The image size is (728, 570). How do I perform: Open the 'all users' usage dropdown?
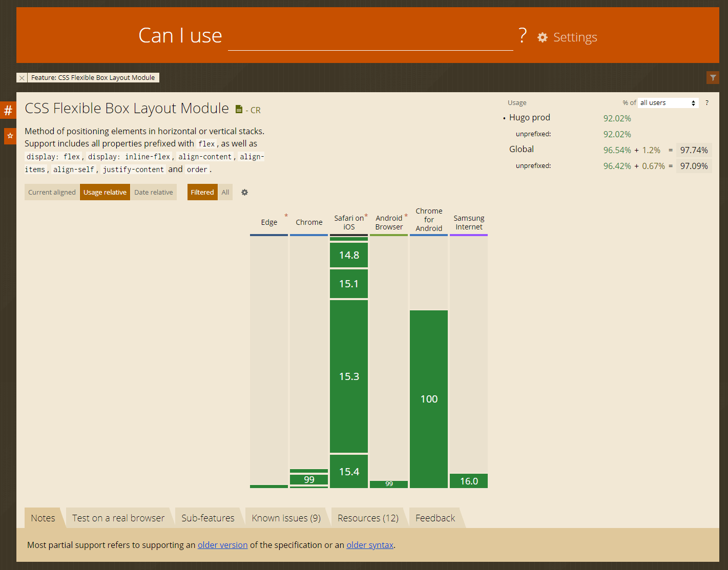[668, 103]
